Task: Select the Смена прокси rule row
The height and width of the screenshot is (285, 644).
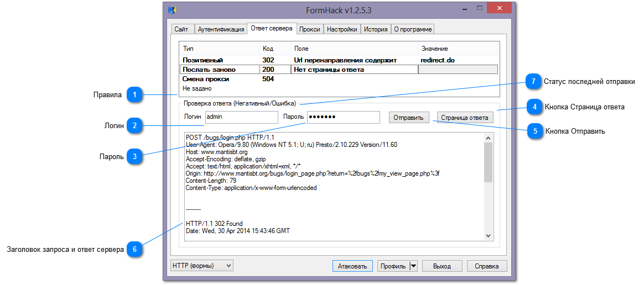Action: 206,79
